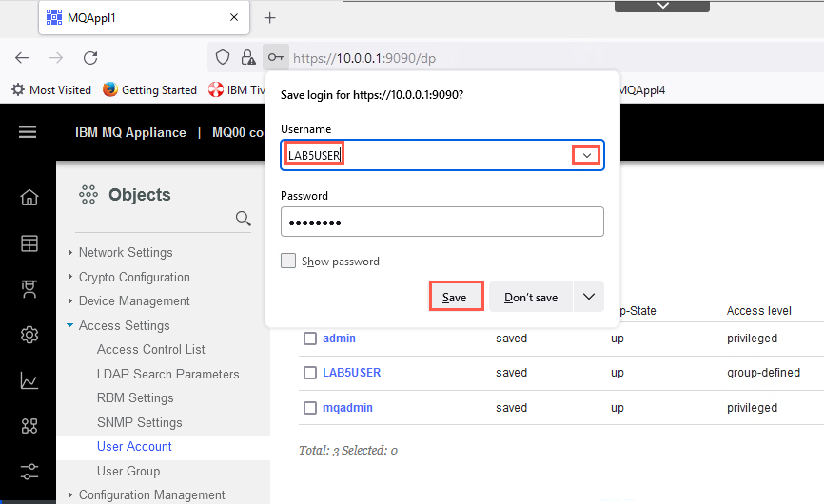Open the Settings gear sidebar icon
The height and width of the screenshot is (504, 824).
point(29,335)
